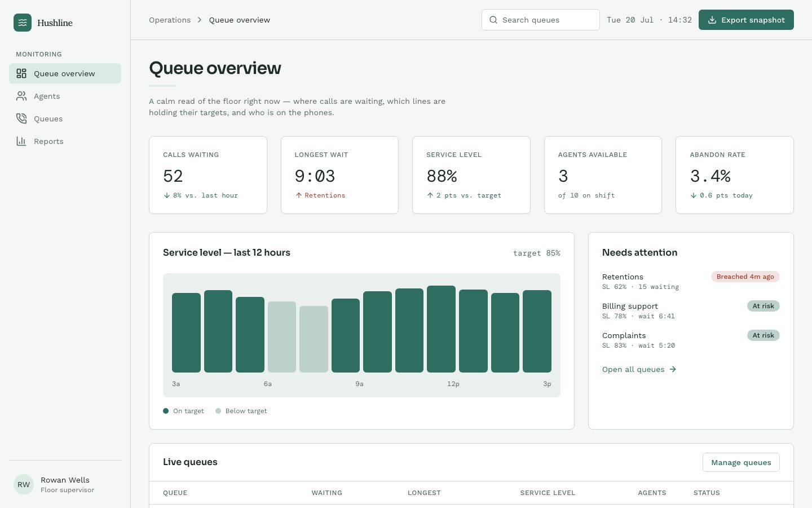
Task: Click STATUS column header
Action: pos(707,493)
